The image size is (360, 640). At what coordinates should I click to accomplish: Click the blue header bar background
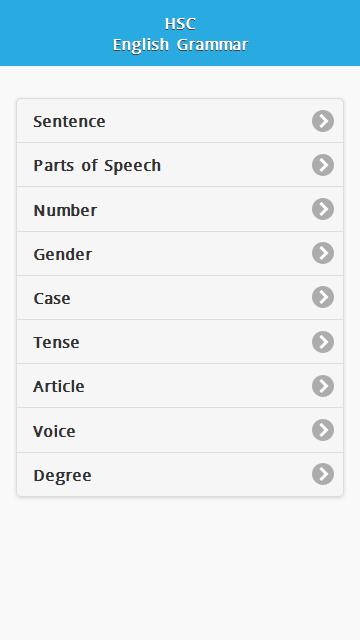[180, 33]
